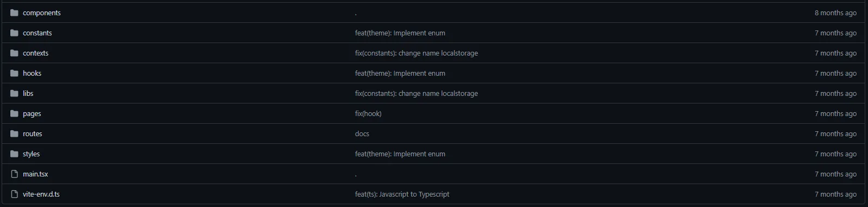Click the libs folder icon
The height and width of the screenshot is (207, 868).
[x=14, y=93]
